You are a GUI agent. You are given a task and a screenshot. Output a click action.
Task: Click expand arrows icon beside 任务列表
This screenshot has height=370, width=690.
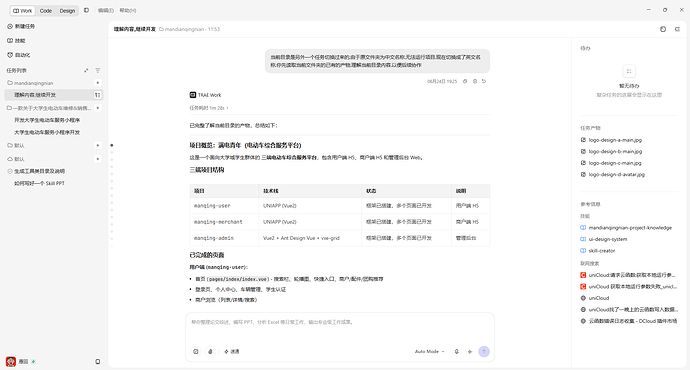pos(86,70)
